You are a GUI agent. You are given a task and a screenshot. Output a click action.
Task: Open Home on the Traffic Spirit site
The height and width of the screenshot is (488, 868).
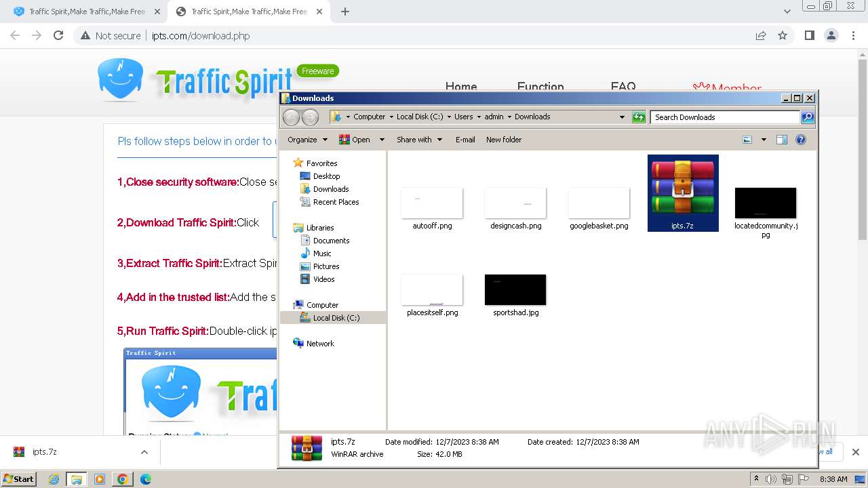point(461,87)
